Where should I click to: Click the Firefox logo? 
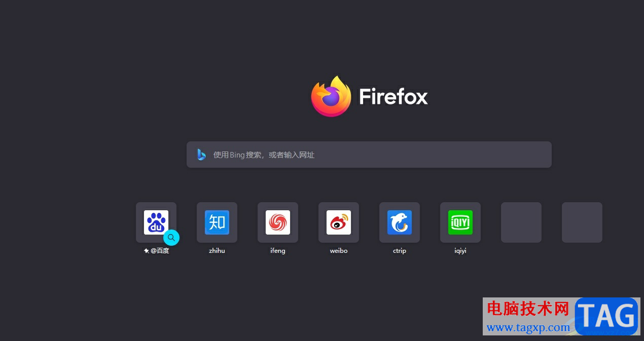pos(331,96)
